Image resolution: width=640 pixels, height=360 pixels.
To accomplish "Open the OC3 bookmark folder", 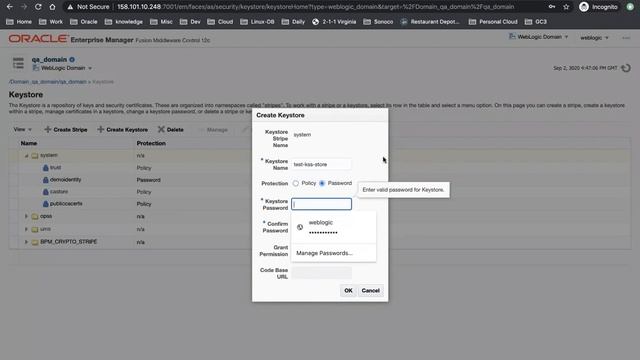I will point(536,22).
